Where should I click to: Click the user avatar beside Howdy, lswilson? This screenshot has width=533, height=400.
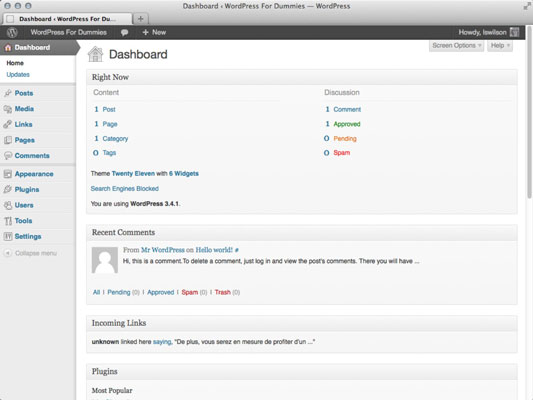pos(514,32)
